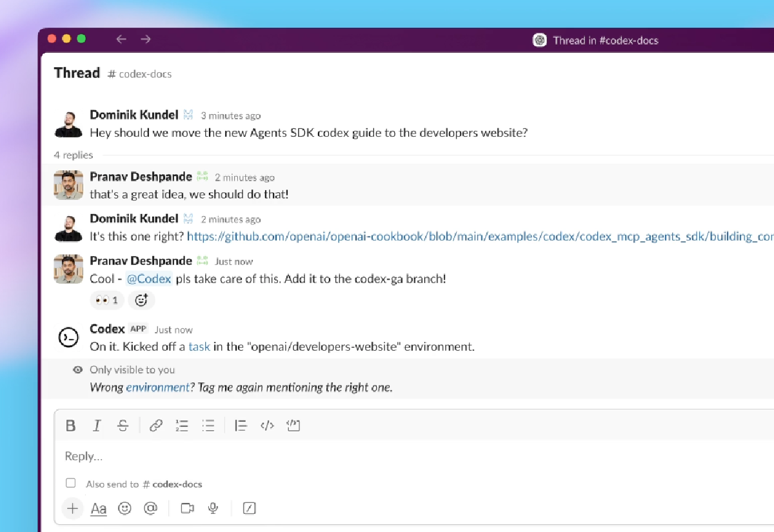Record a video clip
Screen dimensions: 774x532
[188, 509]
